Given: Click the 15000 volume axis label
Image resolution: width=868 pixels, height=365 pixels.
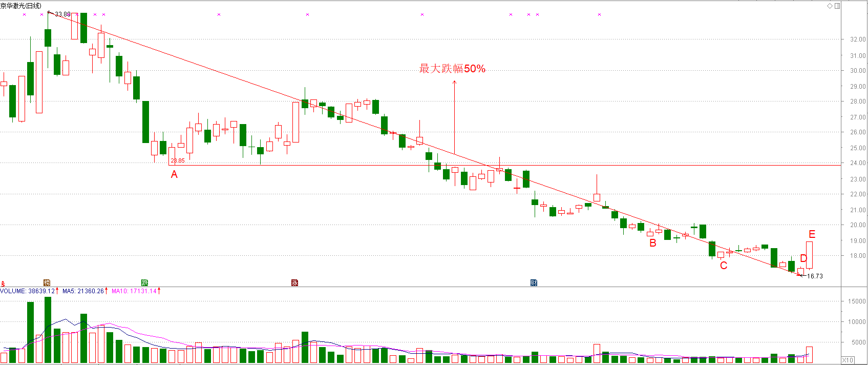Looking at the screenshot, I should 857,301.
